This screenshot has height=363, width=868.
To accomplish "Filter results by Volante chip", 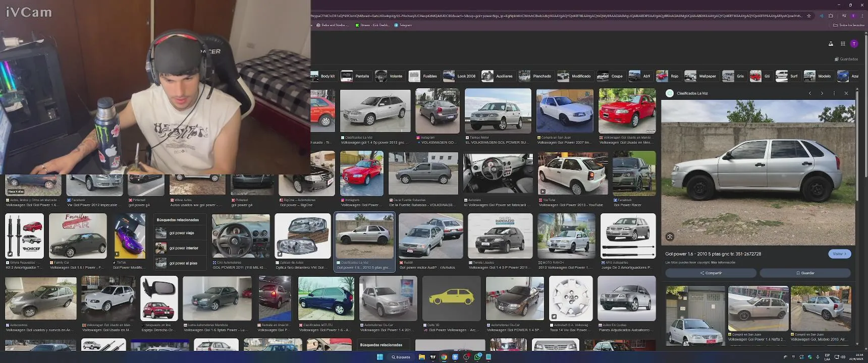I will click(x=389, y=76).
